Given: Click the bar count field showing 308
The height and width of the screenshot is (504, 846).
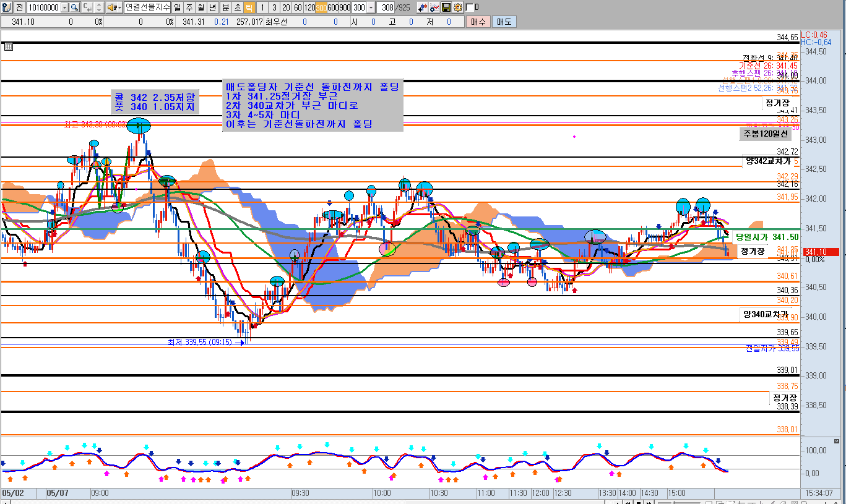Looking at the screenshot, I should click(387, 7).
